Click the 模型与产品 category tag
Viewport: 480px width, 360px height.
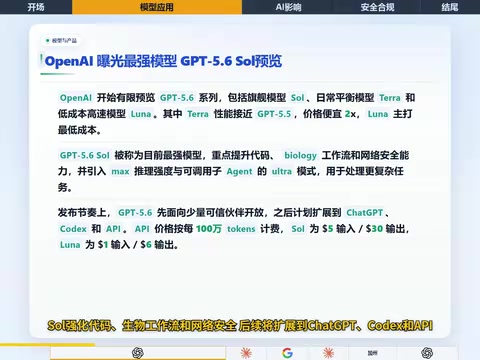[62, 41]
